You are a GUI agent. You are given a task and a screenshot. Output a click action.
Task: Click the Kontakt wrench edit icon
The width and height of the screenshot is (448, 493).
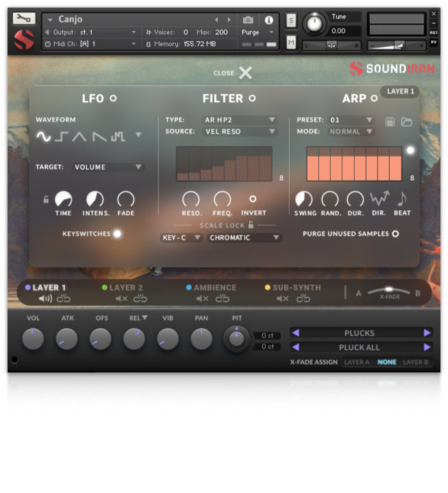pos(24,18)
